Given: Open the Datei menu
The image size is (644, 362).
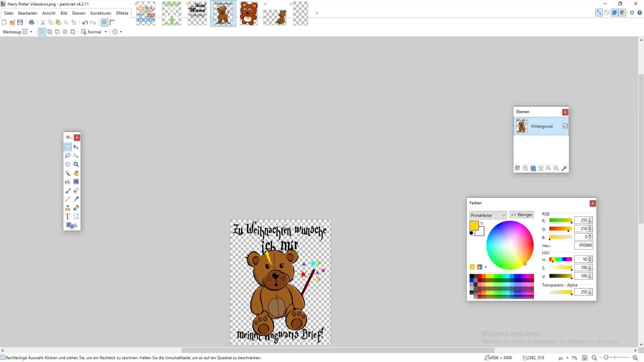Looking at the screenshot, I should (x=9, y=13).
